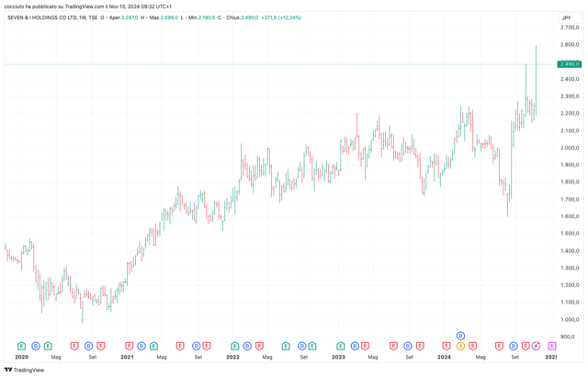Click earnings marker directly above the 2021 label
588x377 pixels.
[x=129, y=346]
